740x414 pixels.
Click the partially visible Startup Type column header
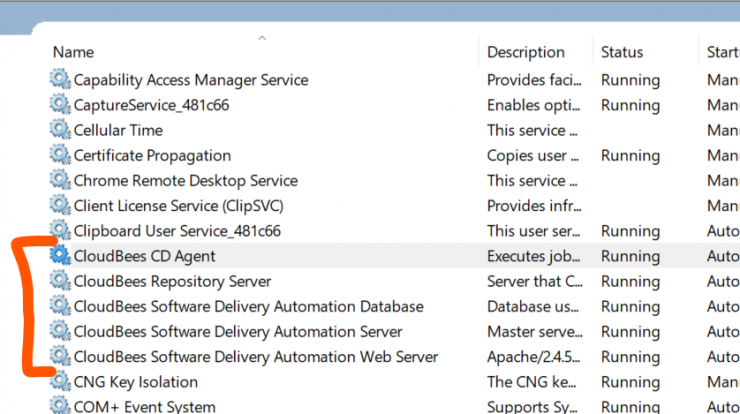pos(723,52)
